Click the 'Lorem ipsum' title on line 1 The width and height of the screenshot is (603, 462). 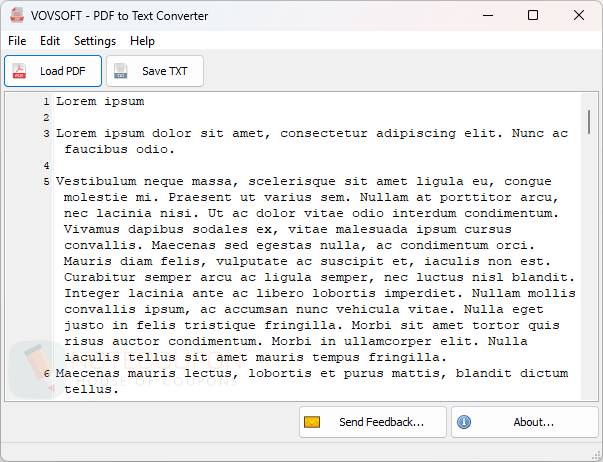point(100,102)
